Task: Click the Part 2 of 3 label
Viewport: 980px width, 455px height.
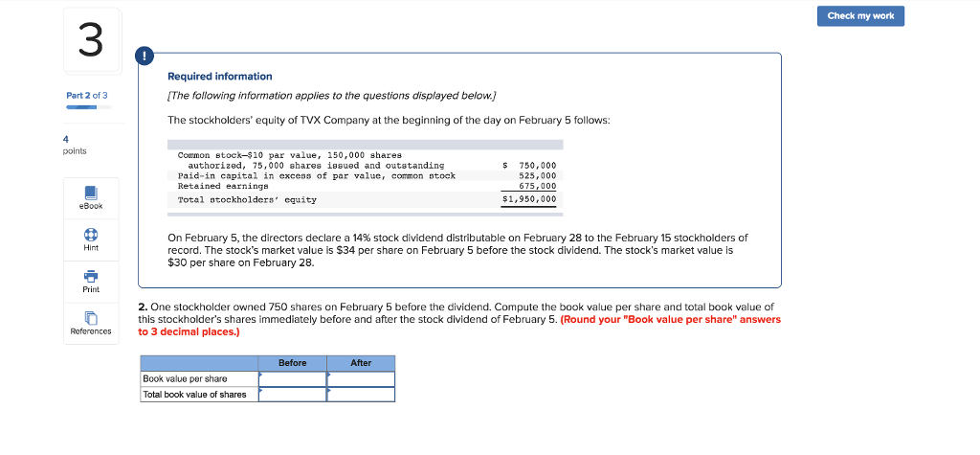Action: (87, 95)
